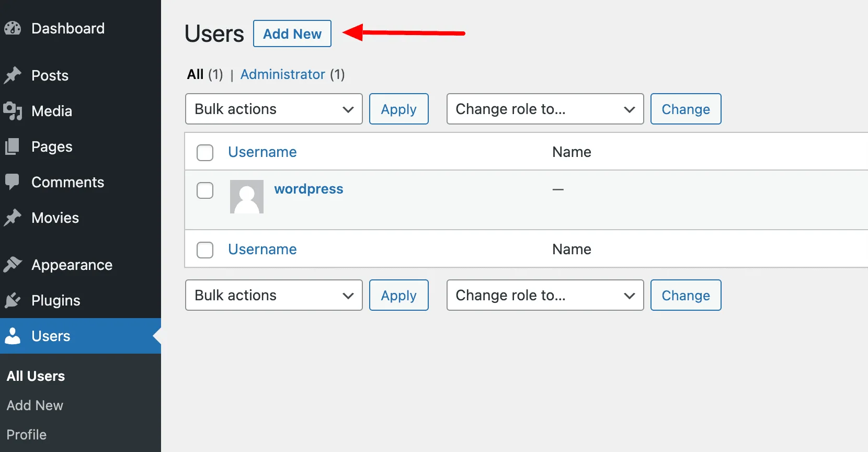Open the bottom Bulk actions dropdown
Viewport: 868px width, 452px height.
[x=273, y=295]
